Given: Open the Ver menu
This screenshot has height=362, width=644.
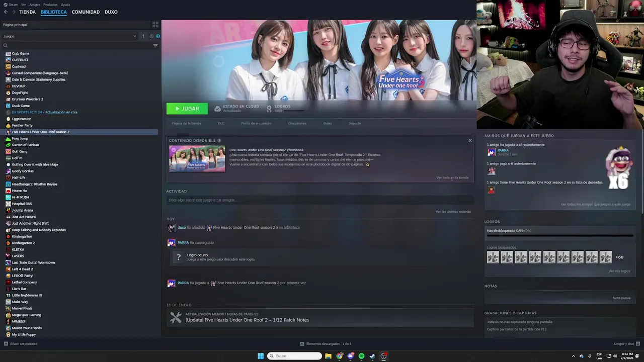Looking at the screenshot, I should (x=24, y=5).
